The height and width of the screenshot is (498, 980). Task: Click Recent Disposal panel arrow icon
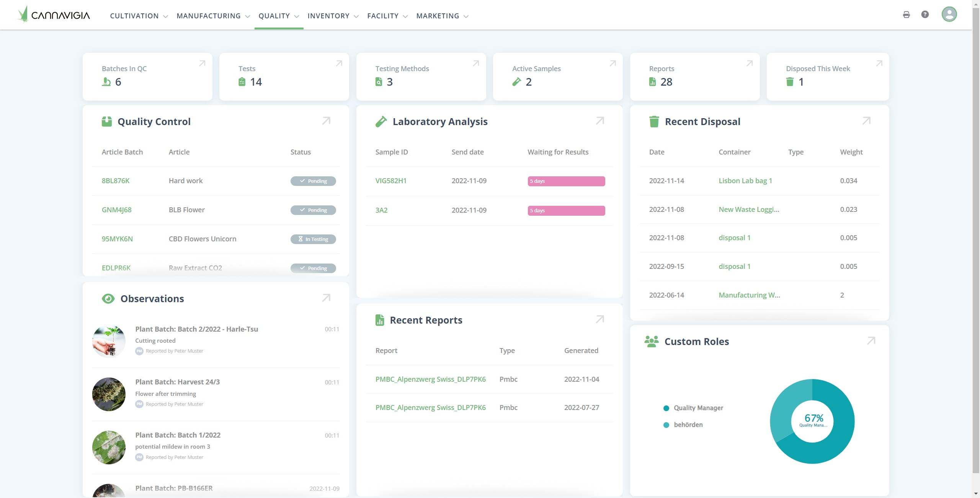point(866,121)
